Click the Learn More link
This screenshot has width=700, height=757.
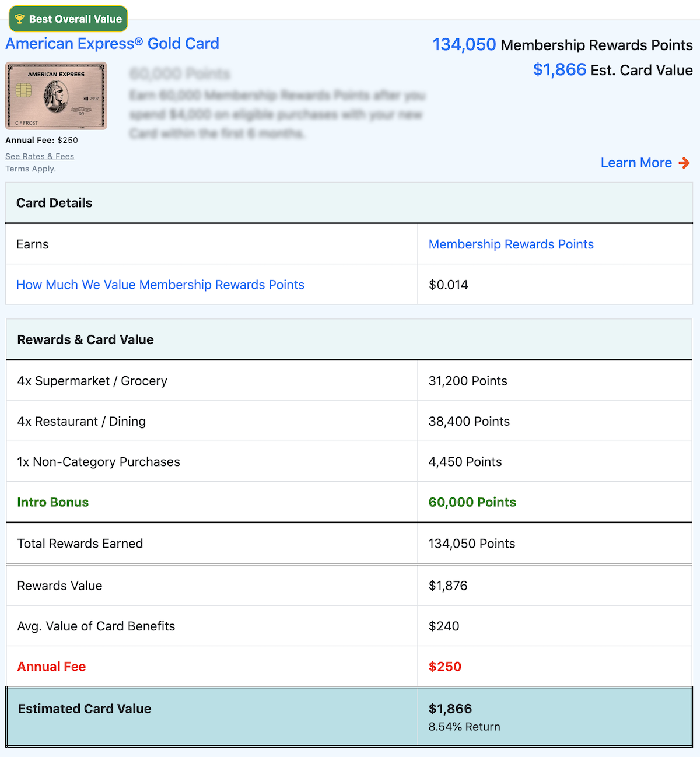[636, 163]
